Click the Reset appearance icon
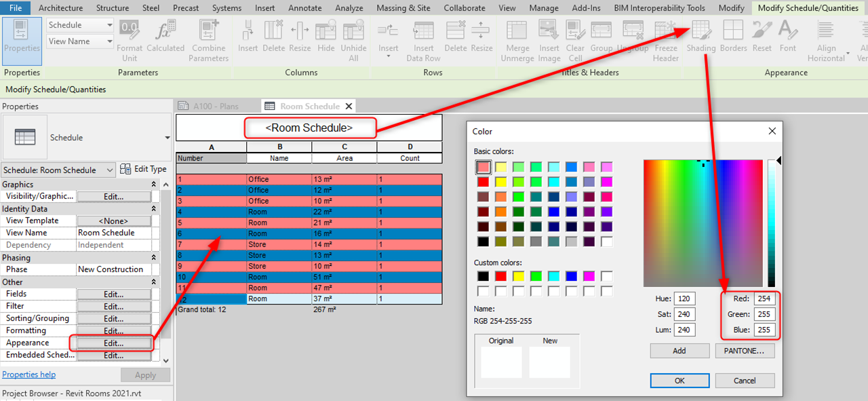The image size is (868, 401). [x=762, y=31]
